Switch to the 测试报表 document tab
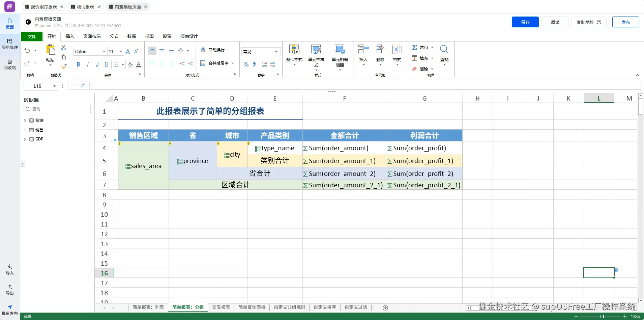Viewport: 644px width, 320px height. coord(85,7)
